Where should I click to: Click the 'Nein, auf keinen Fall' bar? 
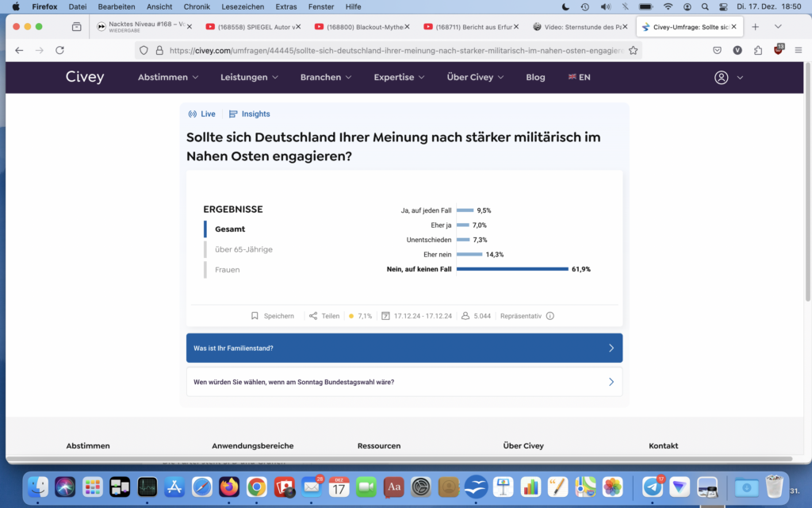coord(512,269)
